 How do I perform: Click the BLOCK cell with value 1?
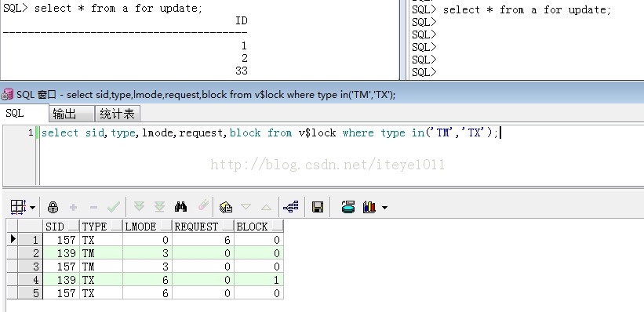[x=259, y=280]
